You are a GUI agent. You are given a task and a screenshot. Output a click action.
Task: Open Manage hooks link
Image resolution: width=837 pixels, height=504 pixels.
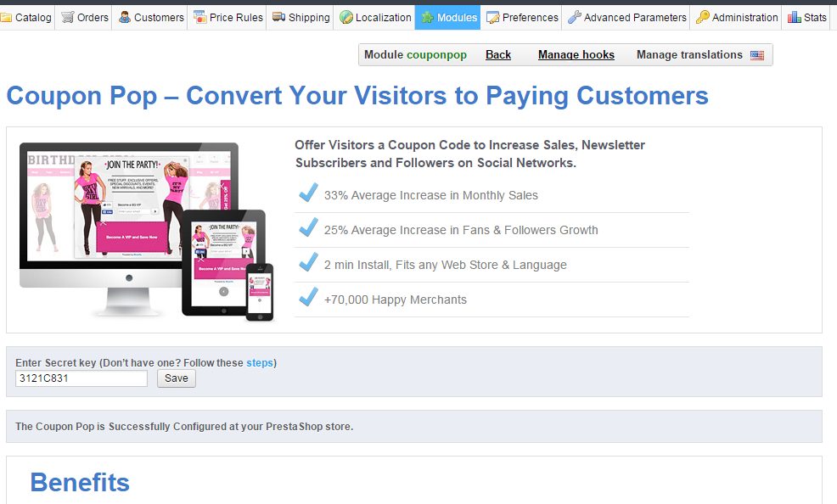tap(576, 55)
